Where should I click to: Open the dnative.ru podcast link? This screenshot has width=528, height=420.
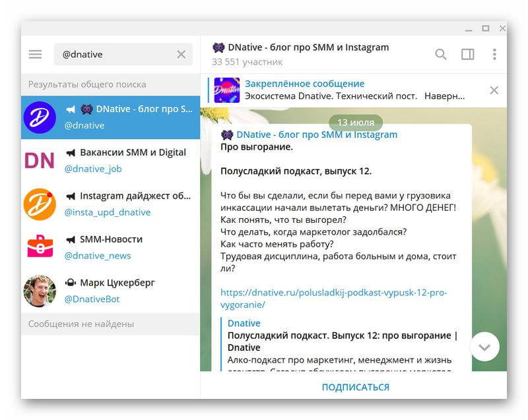333,299
